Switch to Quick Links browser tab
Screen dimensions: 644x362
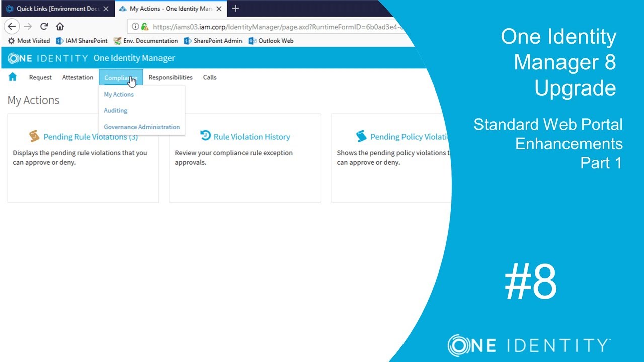[x=57, y=9]
